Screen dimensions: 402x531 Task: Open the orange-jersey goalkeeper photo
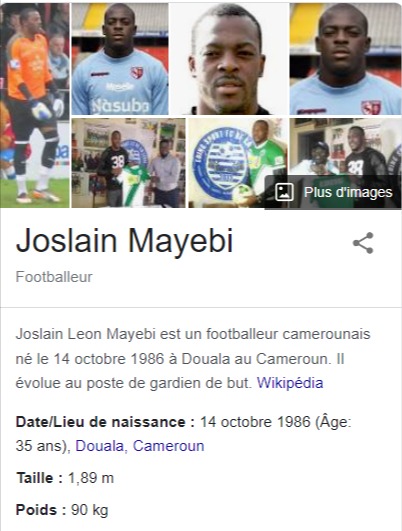35,105
